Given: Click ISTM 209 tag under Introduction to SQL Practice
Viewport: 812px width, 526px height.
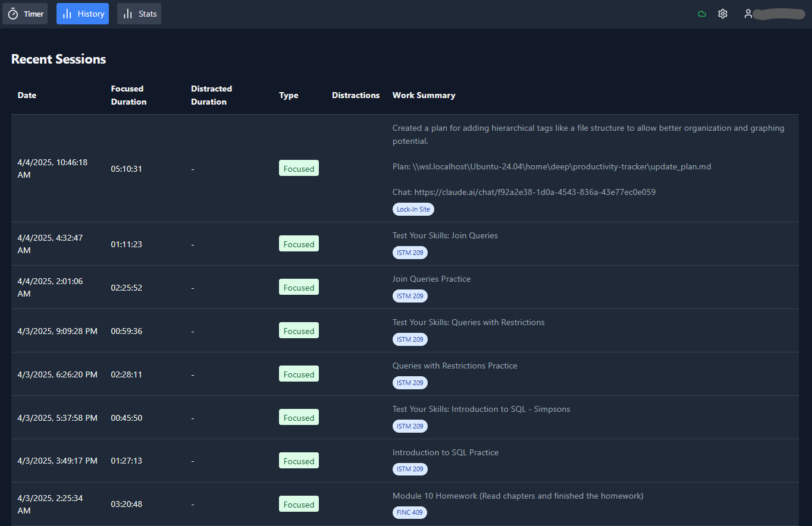Looking at the screenshot, I should (410, 469).
